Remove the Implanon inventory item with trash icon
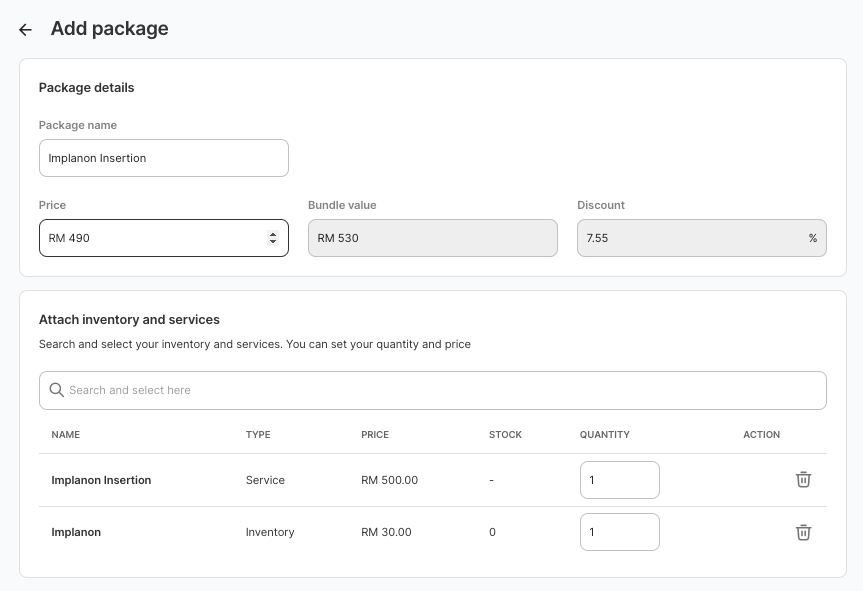The image size is (863, 591). point(803,532)
